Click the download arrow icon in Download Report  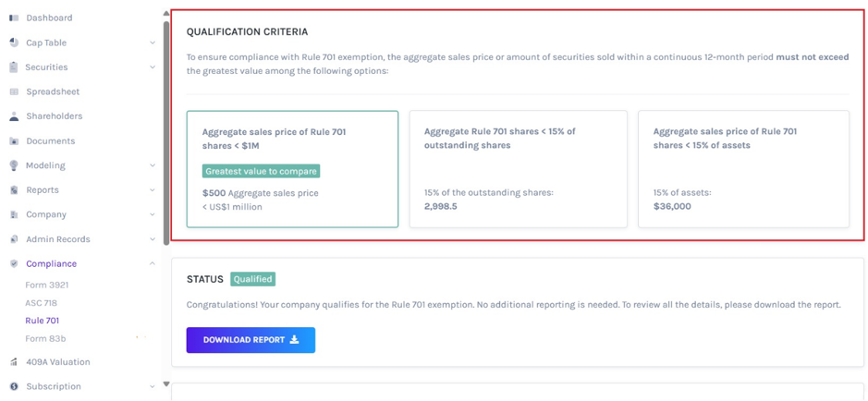click(295, 340)
